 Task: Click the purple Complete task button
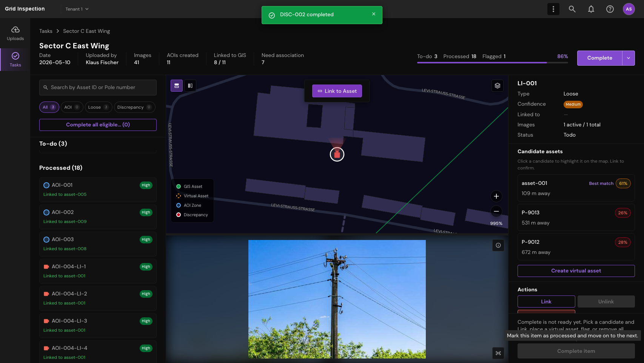click(x=600, y=58)
